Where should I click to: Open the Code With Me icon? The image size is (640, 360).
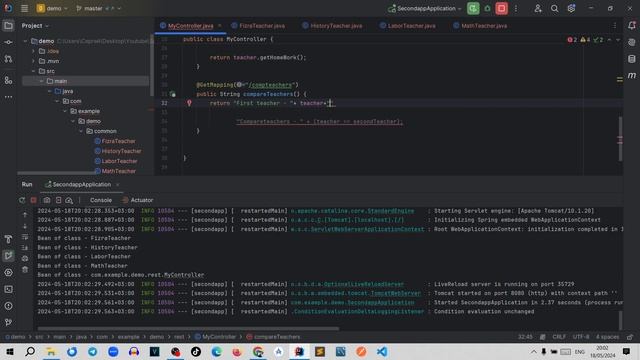click(538, 9)
